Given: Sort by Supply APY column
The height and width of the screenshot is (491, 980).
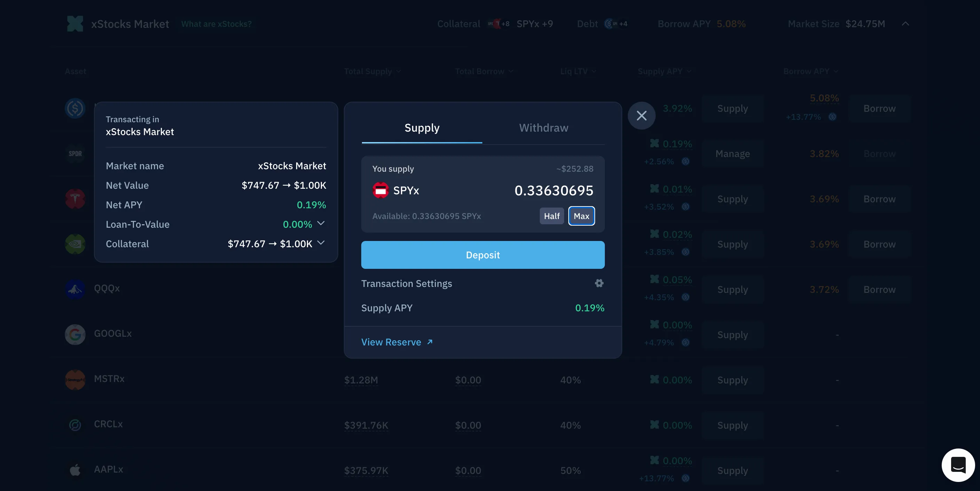Looking at the screenshot, I should coord(664,71).
